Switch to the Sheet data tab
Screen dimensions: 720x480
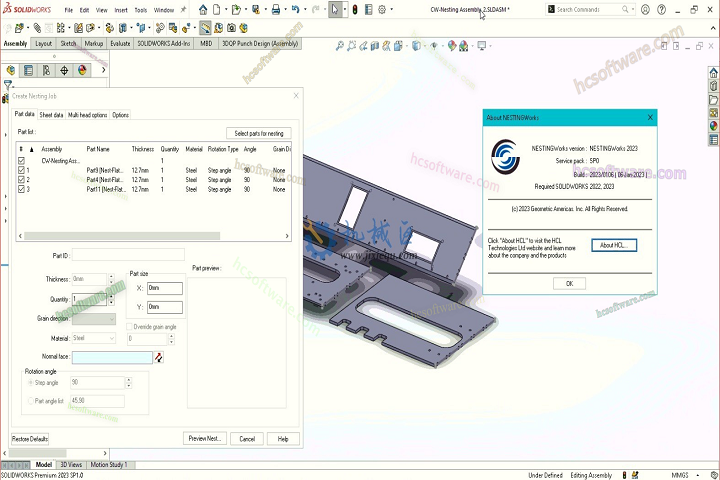point(51,115)
